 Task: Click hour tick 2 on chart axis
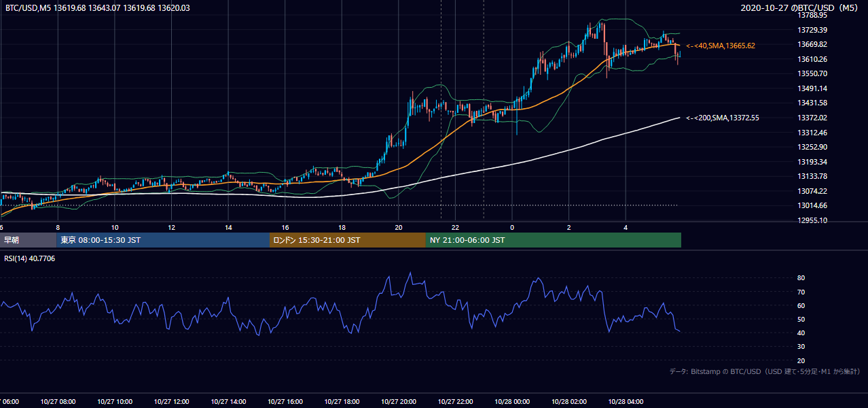coord(569,228)
